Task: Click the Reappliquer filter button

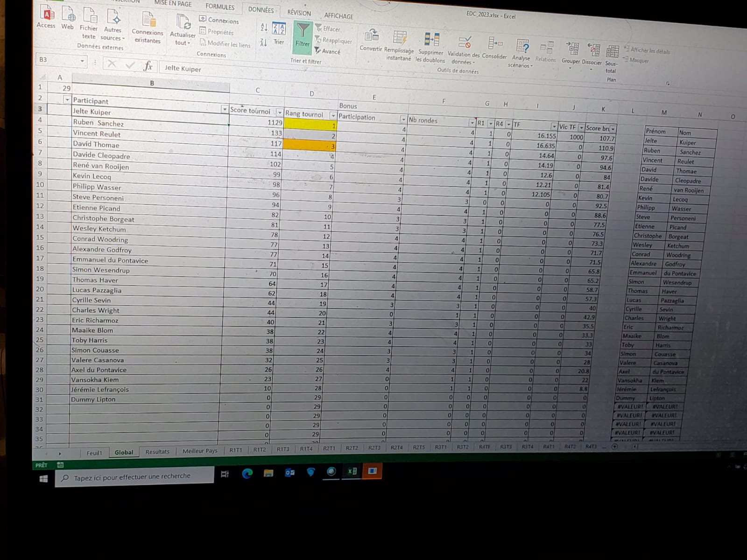Action: (333, 41)
